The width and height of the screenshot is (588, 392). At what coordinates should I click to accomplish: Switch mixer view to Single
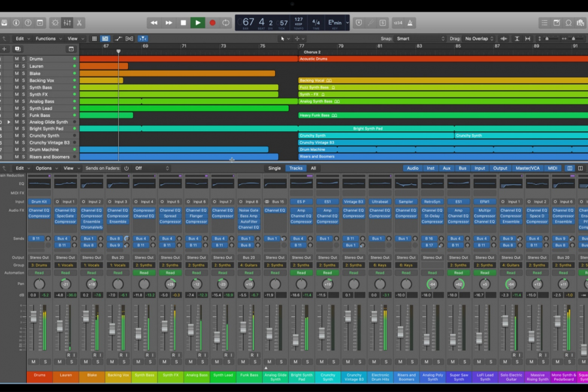tap(274, 168)
